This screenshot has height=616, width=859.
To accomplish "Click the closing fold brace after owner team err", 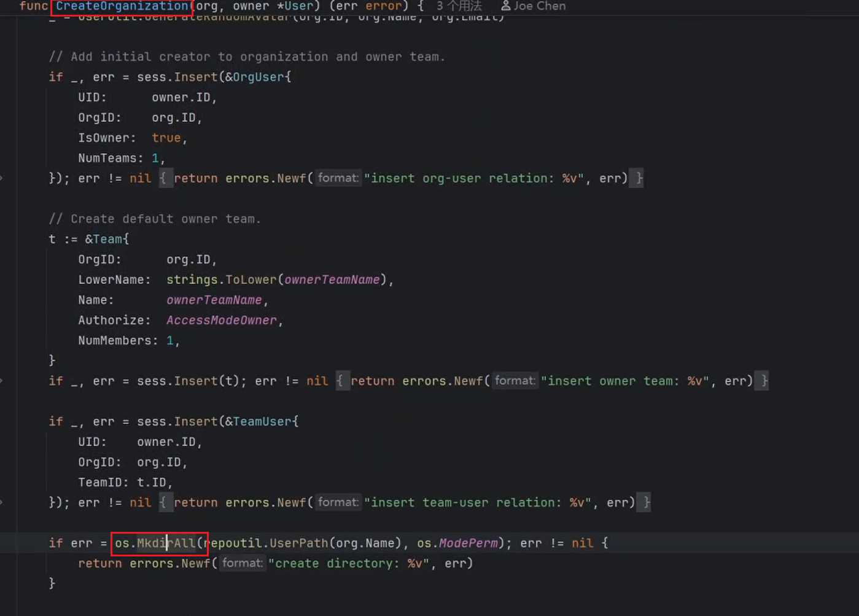I will click(x=764, y=381).
